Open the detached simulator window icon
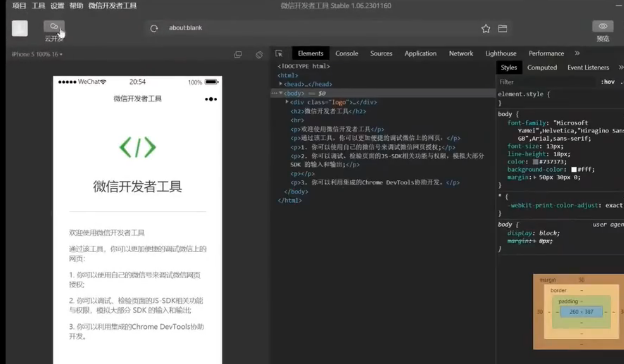Screen dimensions: 624x364 (238, 54)
